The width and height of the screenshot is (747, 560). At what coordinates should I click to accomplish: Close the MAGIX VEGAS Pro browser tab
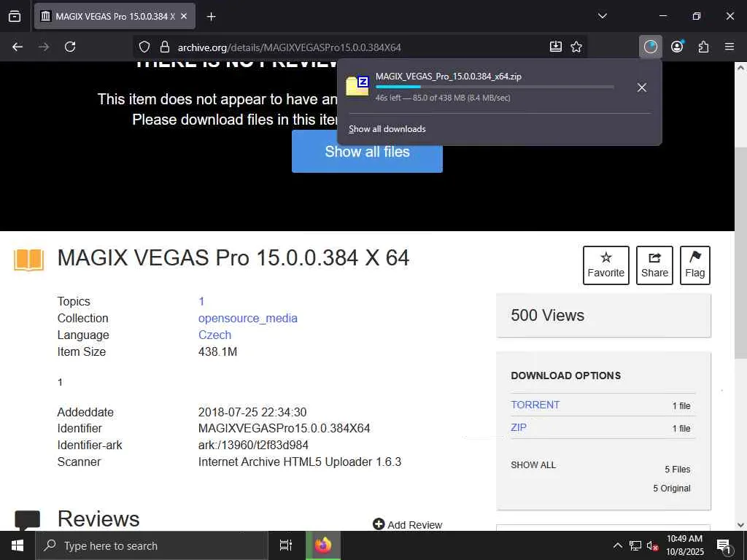[x=184, y=16]
